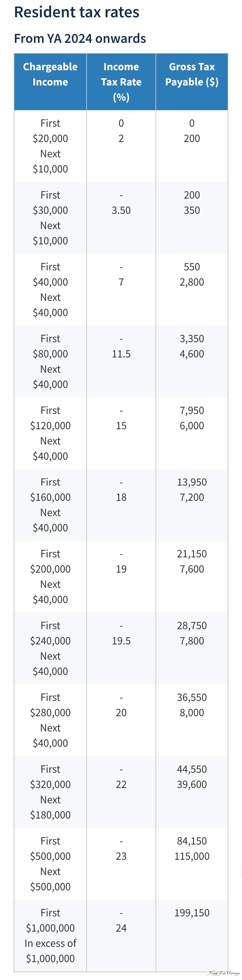The height and width of the screenshot is (980, 242).
Task: Select the First $280,000 income cell
Action: click(50, 720)
